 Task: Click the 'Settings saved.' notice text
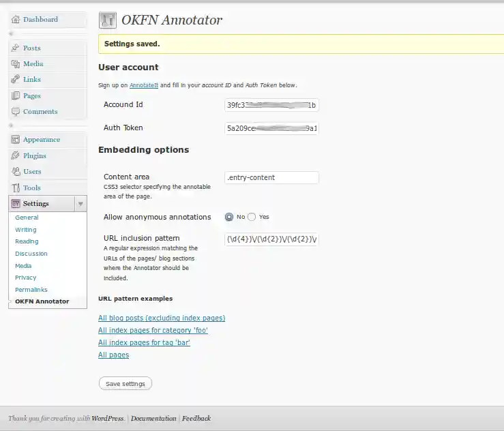pos(132,44)
